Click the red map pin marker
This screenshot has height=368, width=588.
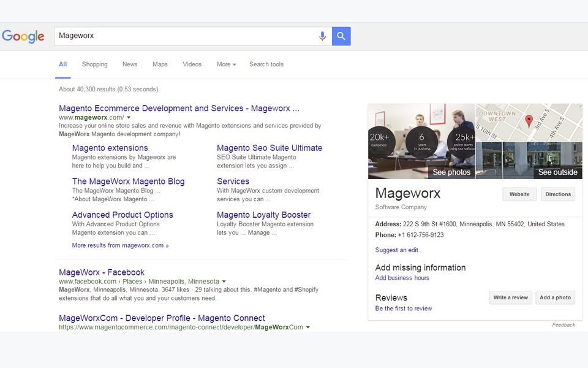coord(529,121)
